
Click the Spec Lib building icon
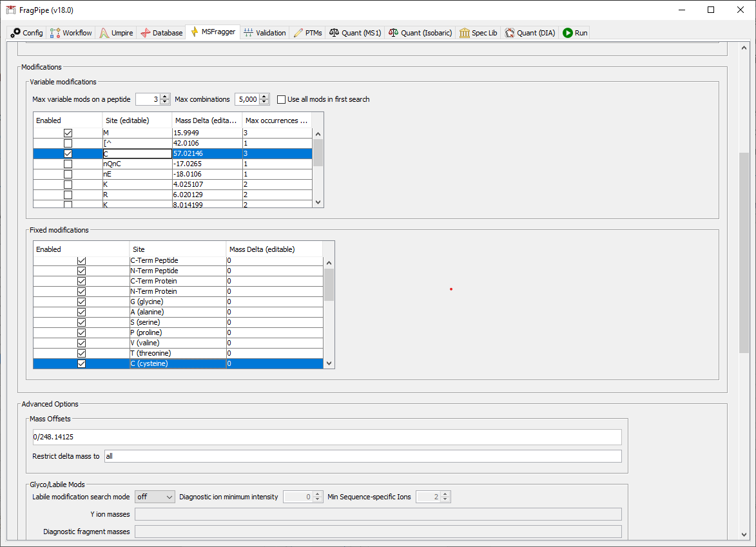[x=464, y=33]
